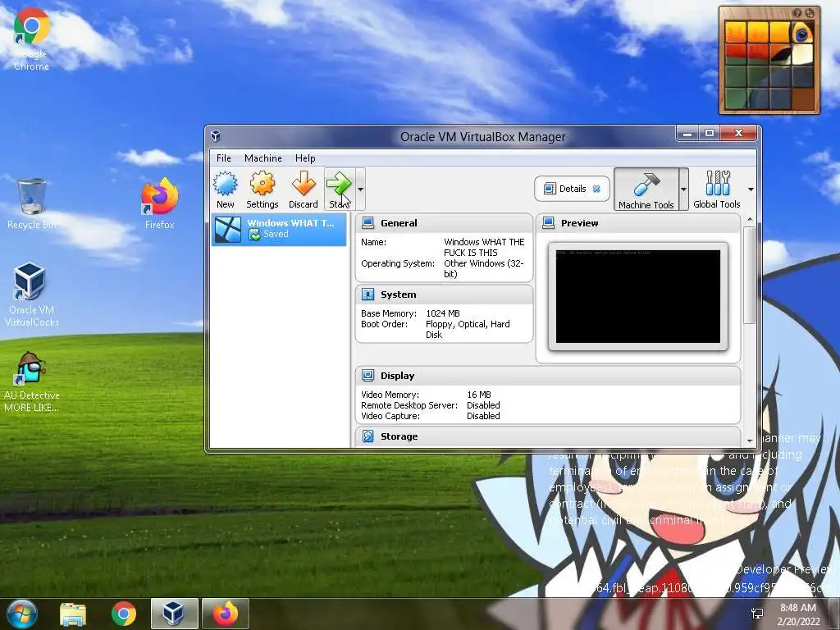The width and height of the screenshot is (840, 630).
Task: Click the details pane scrollbar down arrow
Action: tap(750, 441)
